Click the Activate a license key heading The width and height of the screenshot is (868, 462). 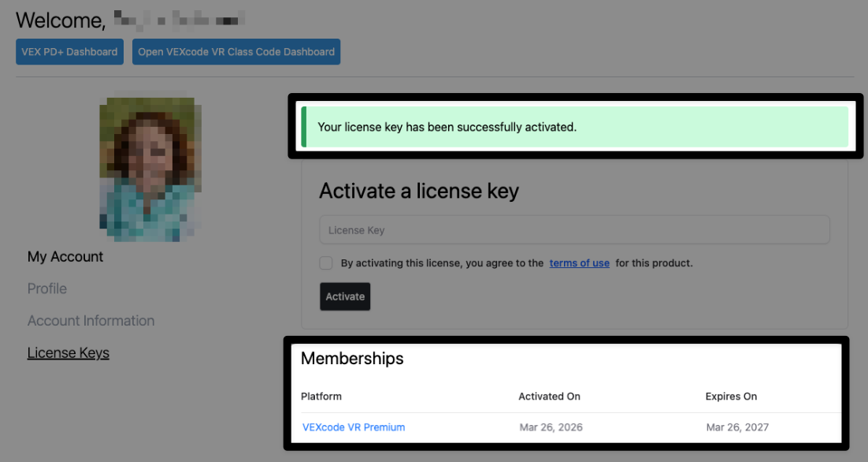click(418, 191)
